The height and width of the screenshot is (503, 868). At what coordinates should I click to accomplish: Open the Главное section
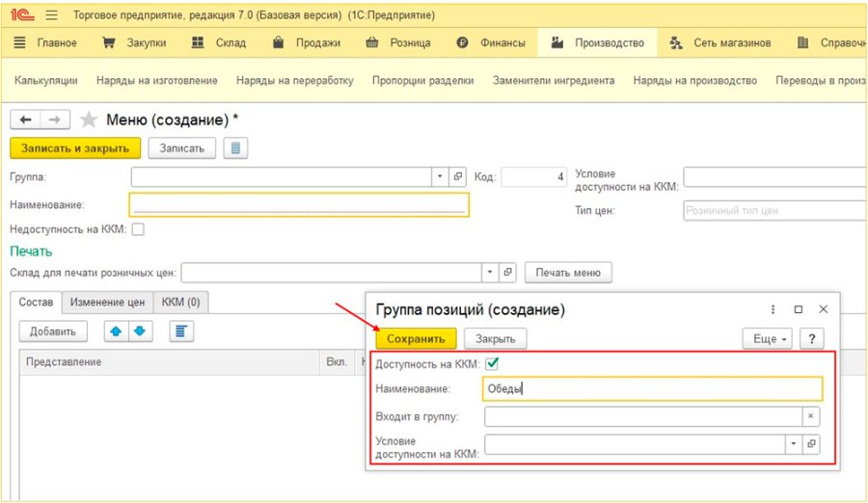tap(45, 42)
